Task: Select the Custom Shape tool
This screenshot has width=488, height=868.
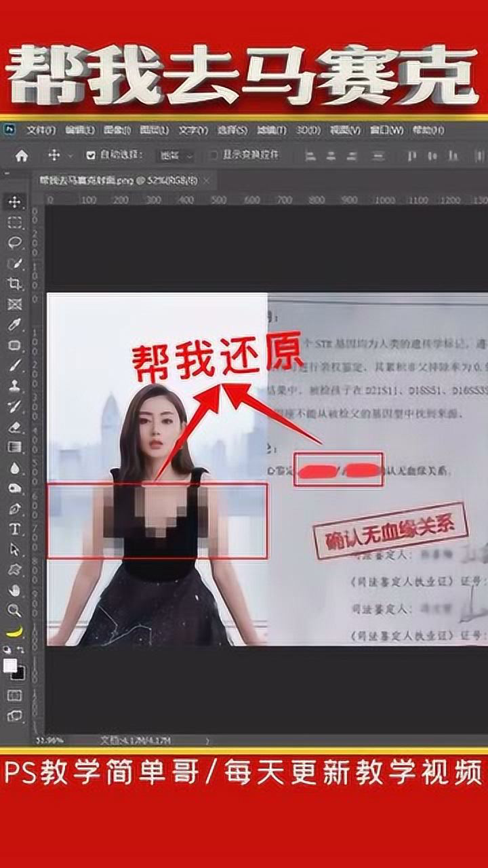Action: (15, 570)
